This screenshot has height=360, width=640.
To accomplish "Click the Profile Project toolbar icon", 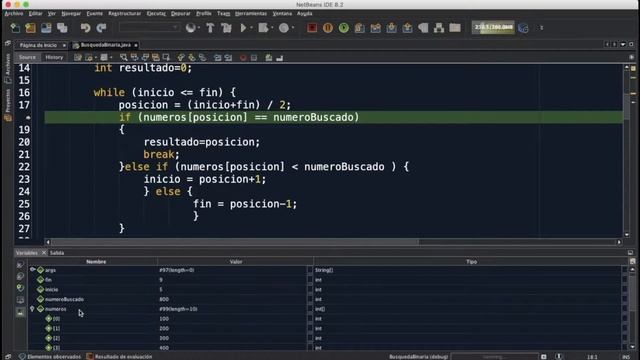I will click(x=283, y=28).
